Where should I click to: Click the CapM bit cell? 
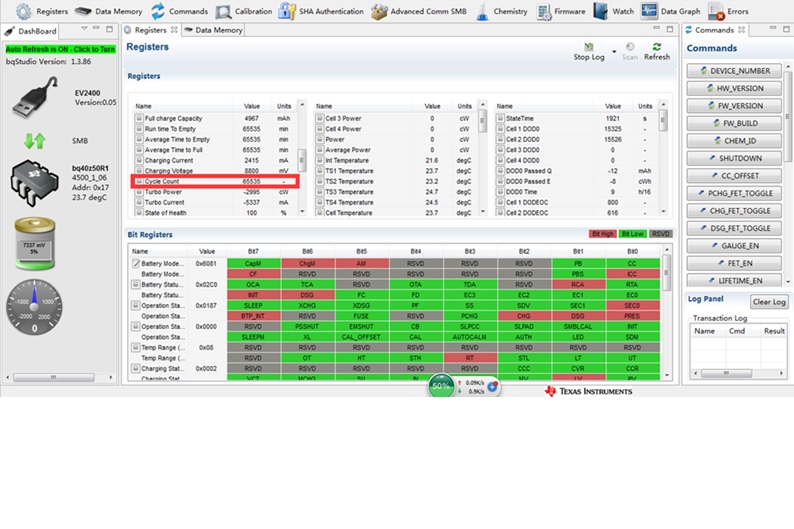253,263
